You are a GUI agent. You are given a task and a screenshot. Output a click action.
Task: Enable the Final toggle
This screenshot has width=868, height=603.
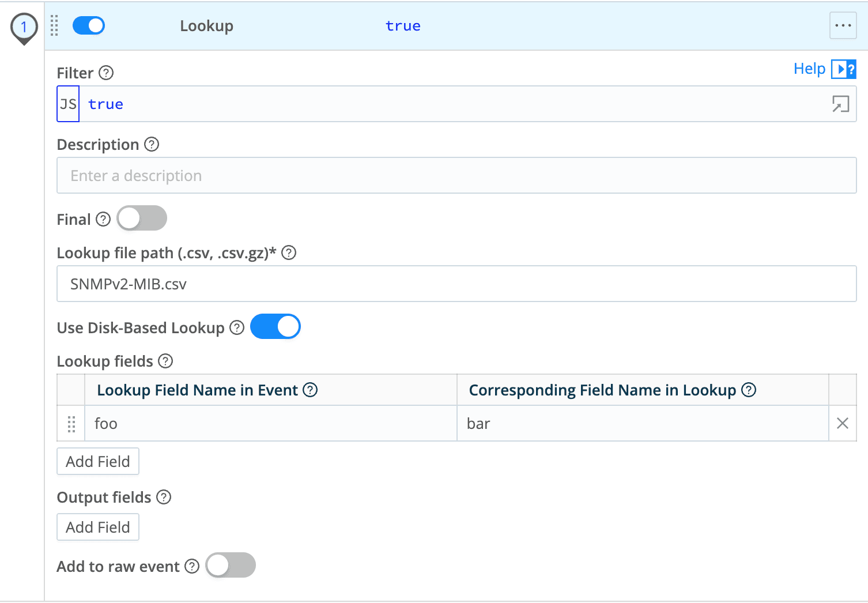click(x=141, y=218)
